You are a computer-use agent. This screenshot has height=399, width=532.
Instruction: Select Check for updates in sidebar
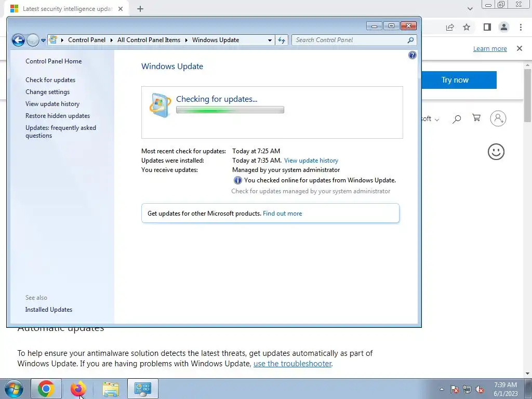pyautogui.click(x=50, y=79)
